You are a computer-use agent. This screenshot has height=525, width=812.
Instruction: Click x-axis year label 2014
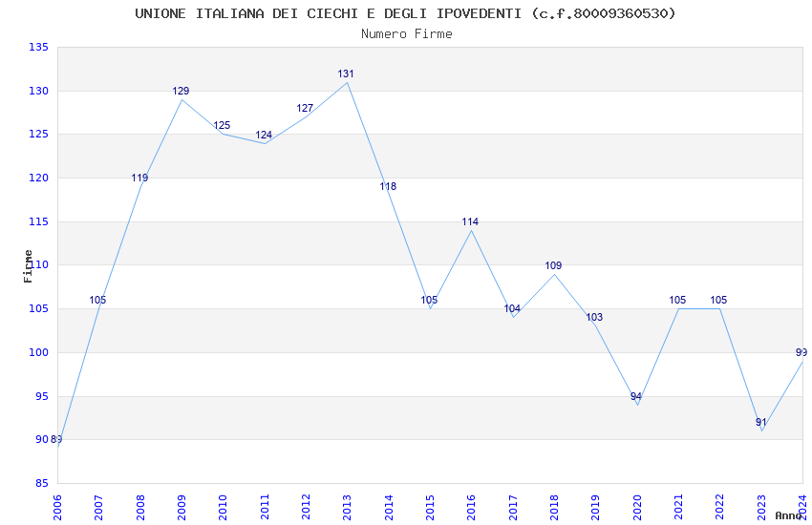(x=389, y=508)
